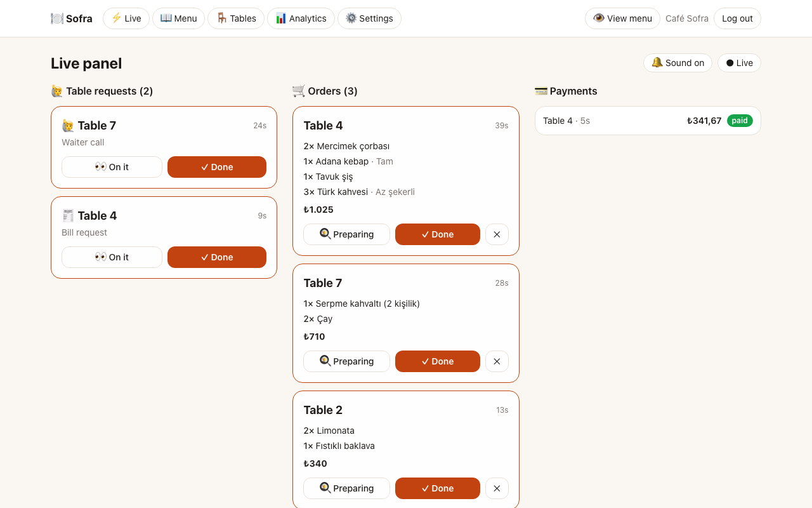812x508 pixels.
Task: Set Table 7 order to Preparing
Action: click(x=346, y=361)
